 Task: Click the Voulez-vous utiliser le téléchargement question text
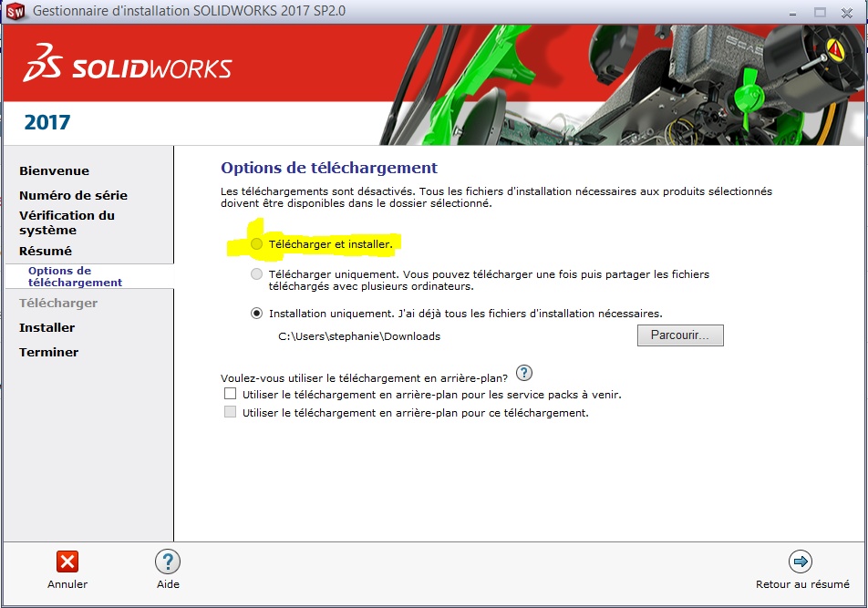[365, 378]
